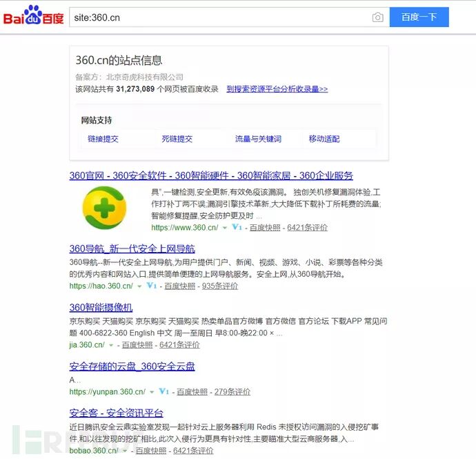476x459 pixels.
Task: Select 流量与关键词 under 网站支持
Action: (258, 139)
